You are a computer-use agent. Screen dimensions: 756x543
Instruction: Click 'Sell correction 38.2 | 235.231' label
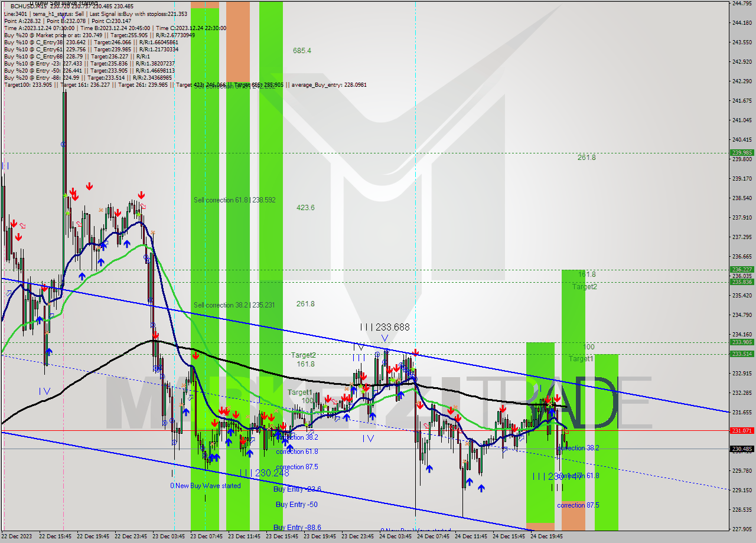(x=234, y=305)
